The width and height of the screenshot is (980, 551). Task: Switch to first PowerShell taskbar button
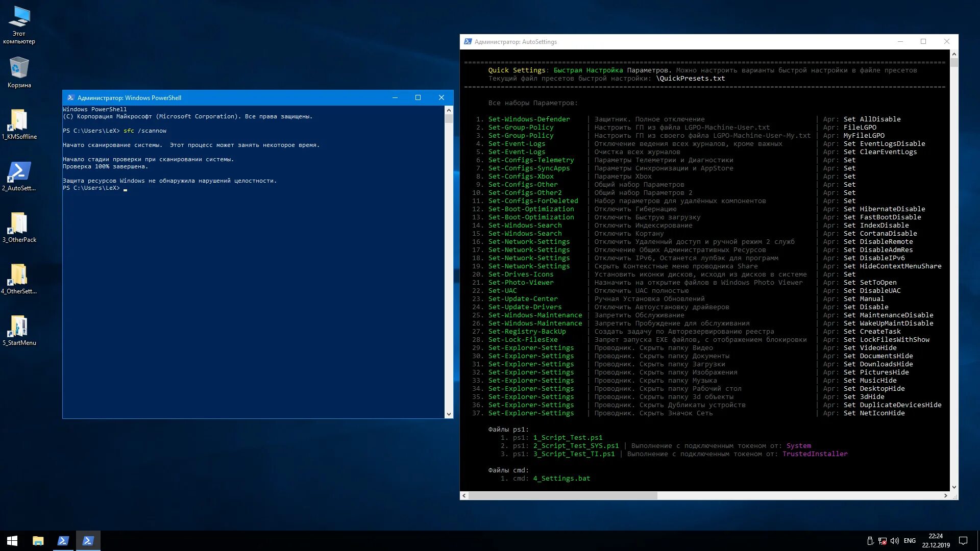tap(63, 541)
